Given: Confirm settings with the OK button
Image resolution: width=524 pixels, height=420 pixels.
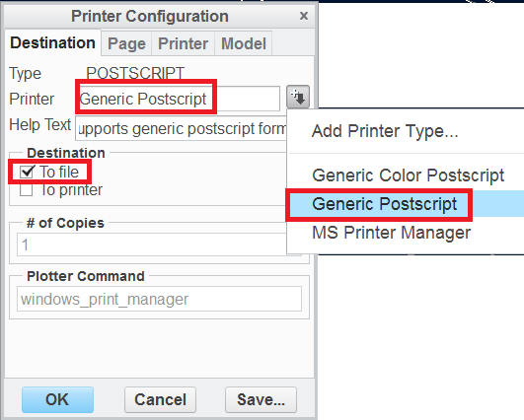Looking at the screenshot, I should point(57,399).
